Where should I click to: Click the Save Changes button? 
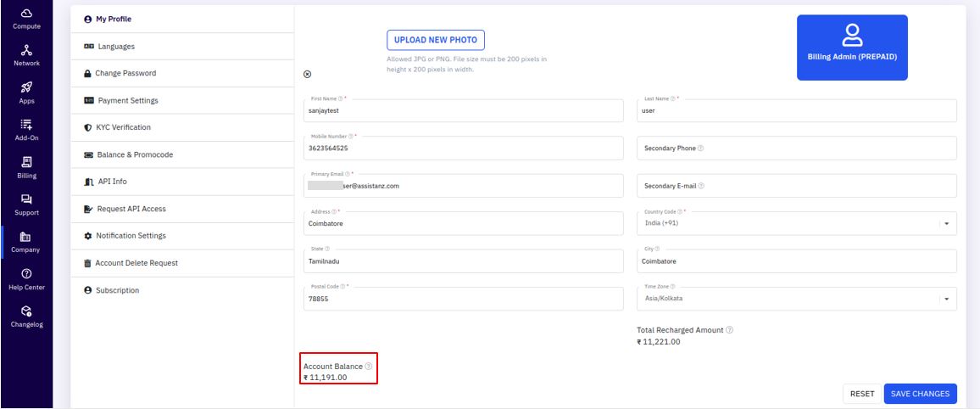coord(920,394)
